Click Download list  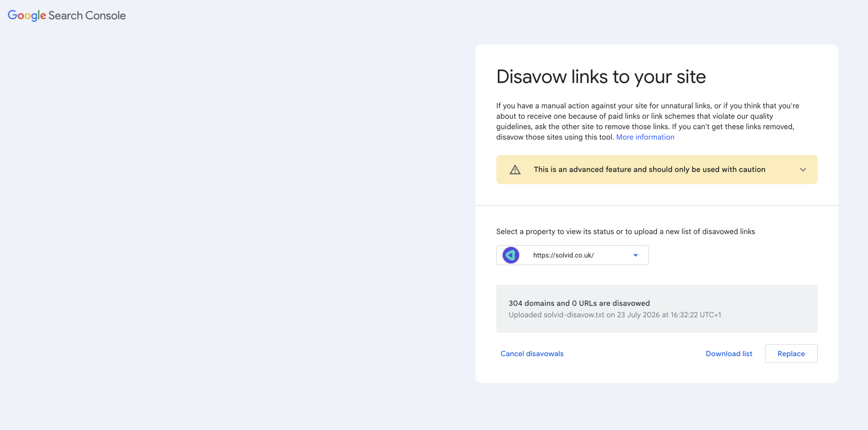[729, 353]
